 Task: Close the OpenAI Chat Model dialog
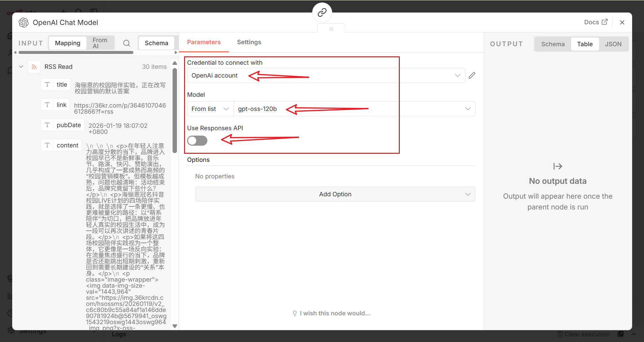[x=622, y=22]
